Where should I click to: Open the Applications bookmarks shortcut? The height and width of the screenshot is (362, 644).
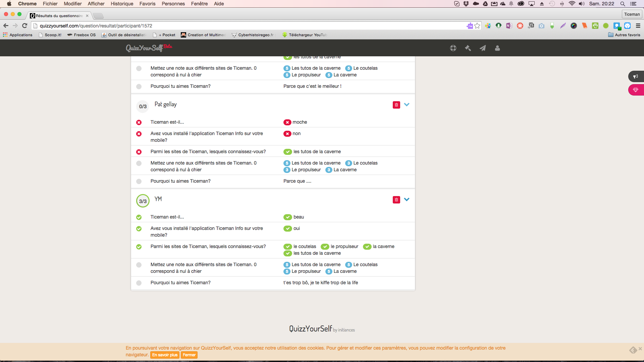click(17, 35)
